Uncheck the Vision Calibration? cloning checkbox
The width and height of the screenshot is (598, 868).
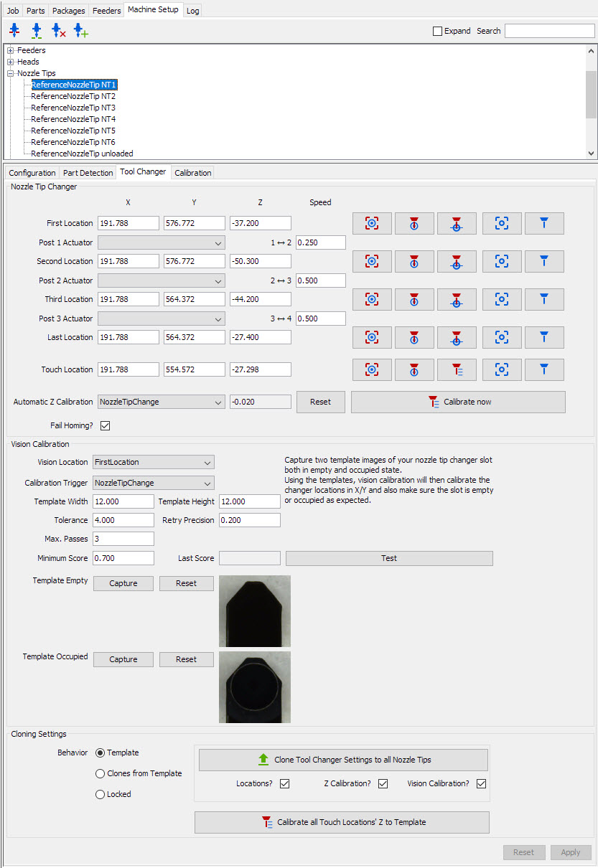coord(481,783)
